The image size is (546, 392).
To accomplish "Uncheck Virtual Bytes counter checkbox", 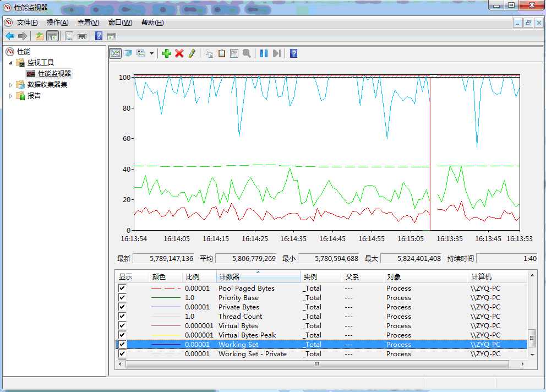I will [x=122, y=326].
